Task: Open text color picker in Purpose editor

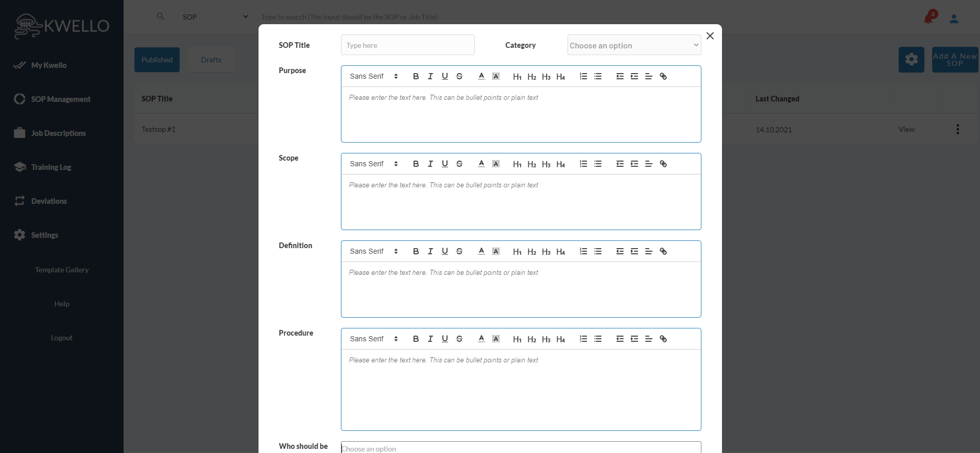Action: (481, 76)
